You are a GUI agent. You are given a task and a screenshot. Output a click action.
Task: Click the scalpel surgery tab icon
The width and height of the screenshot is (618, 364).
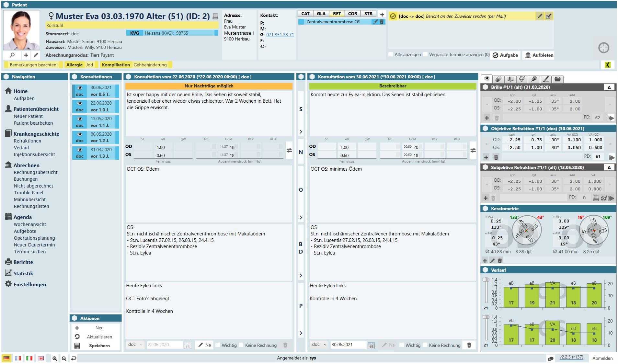(546, 79)
